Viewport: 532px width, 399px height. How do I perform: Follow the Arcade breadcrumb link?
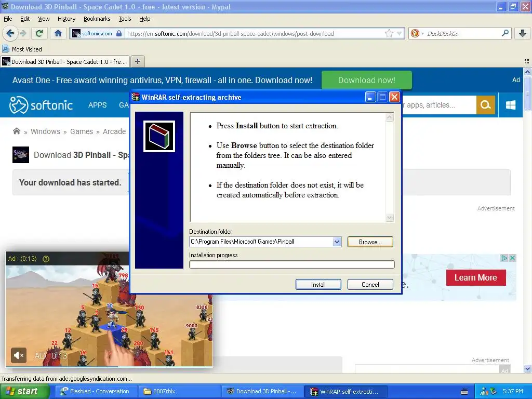[x=114, y=131]
